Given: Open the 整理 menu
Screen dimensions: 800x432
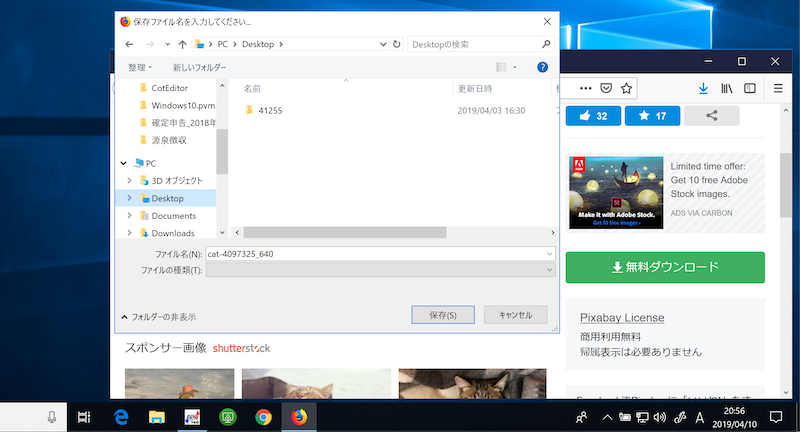Looking at the screenshot, I should (140, 67).
